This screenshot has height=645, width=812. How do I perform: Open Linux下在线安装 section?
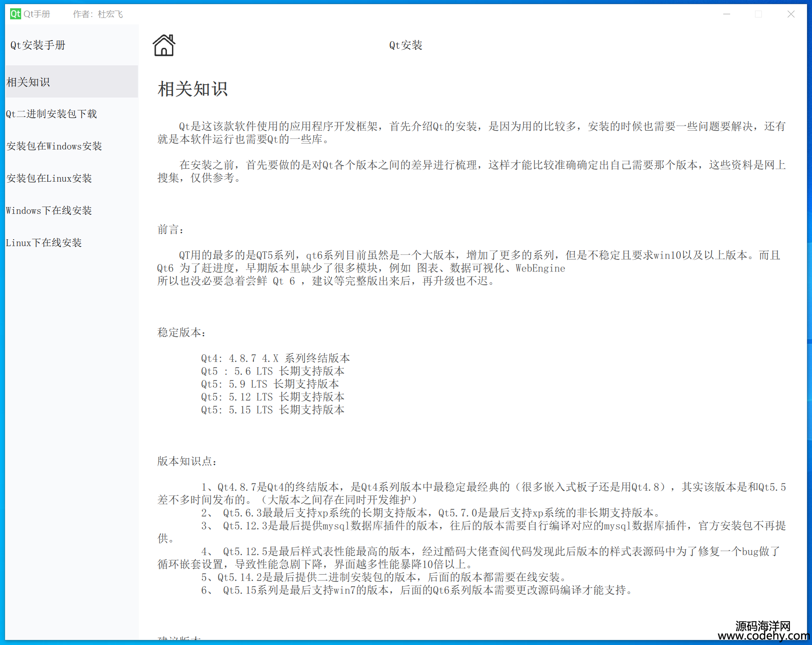(x=71, y=242)
